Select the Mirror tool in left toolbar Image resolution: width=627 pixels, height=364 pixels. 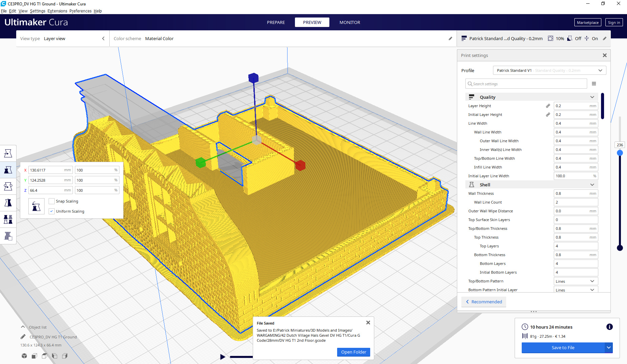[x=8, y=203]
